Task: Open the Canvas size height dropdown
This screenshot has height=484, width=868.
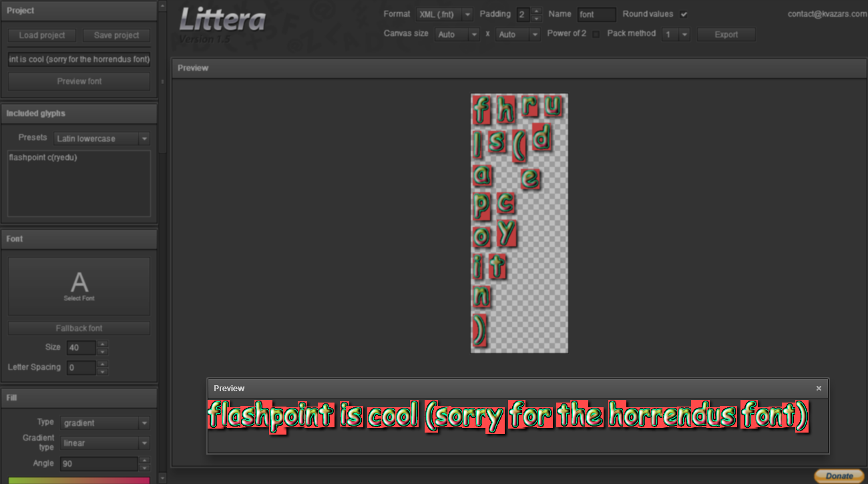Action: point(518,34)
